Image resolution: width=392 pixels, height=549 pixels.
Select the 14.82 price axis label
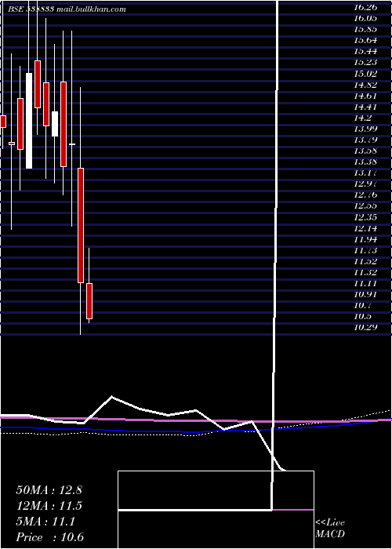pos(365,85)
